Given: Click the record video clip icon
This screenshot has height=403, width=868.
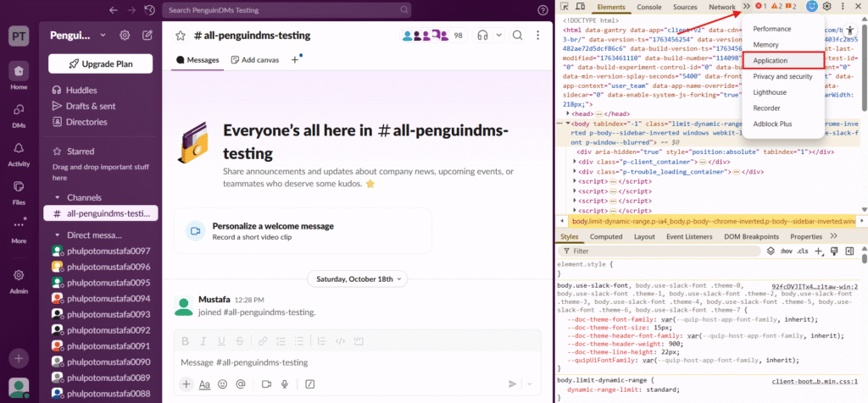Looking at the screenshot, I should (266, 384).
